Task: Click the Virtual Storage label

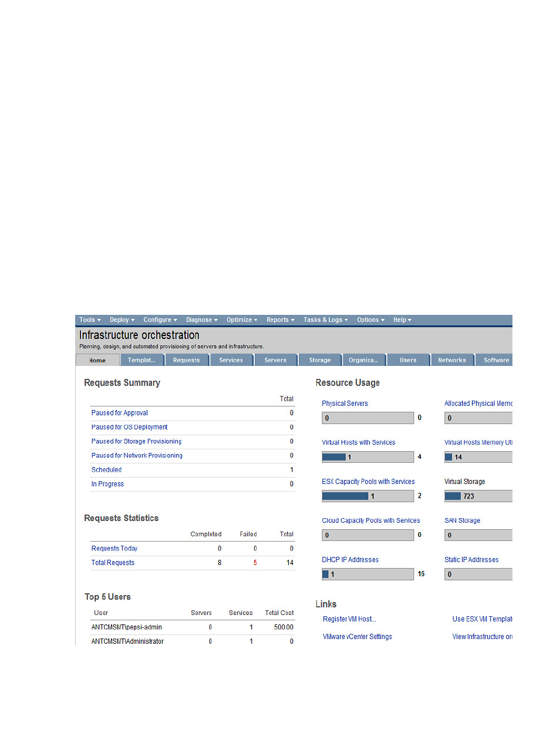Action: [x=465, y=482]
